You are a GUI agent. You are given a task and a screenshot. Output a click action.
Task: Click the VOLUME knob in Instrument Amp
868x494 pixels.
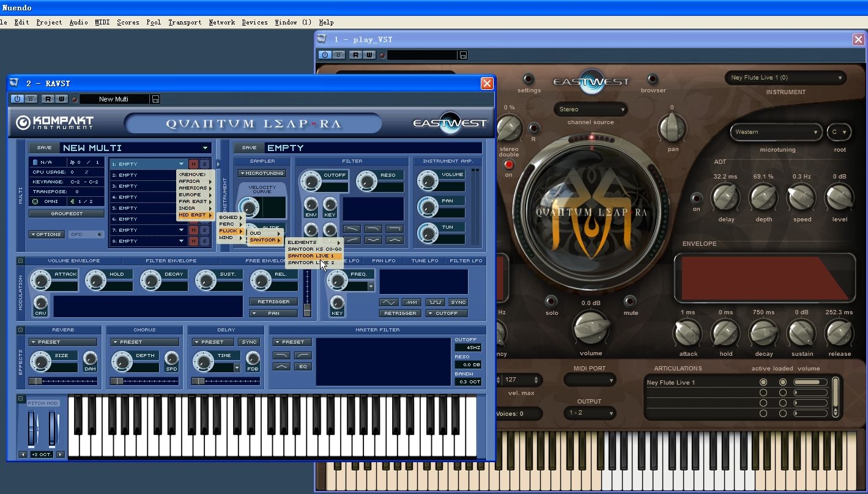point(428,180)
